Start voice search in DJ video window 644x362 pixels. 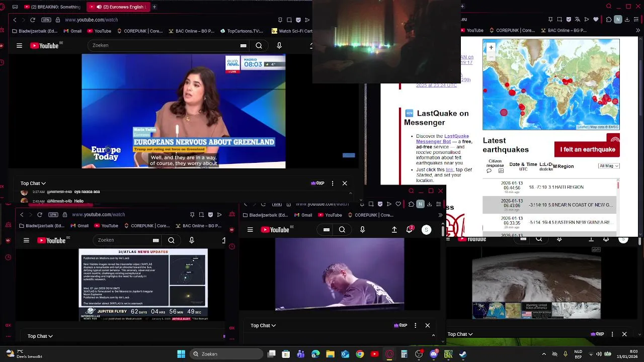(x=362, y=230)
